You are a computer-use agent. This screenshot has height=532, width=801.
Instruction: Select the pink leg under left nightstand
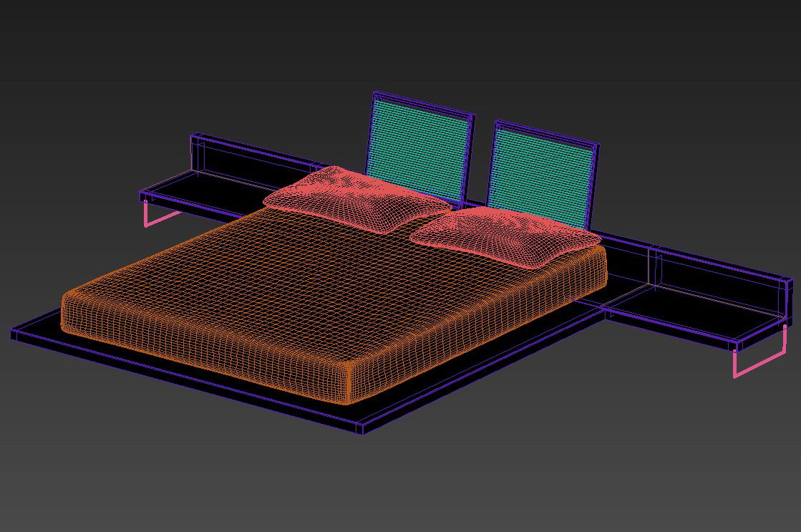pyautogui.click(x=149, y=216)
